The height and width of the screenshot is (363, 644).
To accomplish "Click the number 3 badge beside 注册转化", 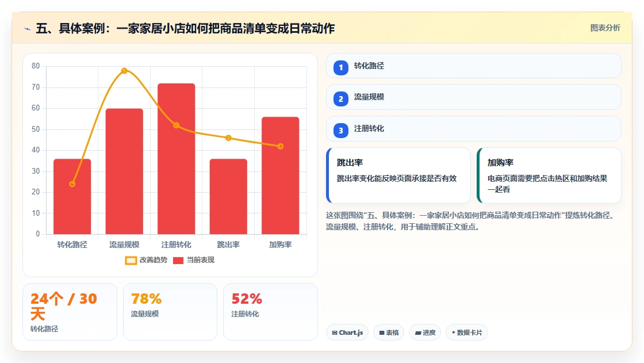I will point(340,131).
